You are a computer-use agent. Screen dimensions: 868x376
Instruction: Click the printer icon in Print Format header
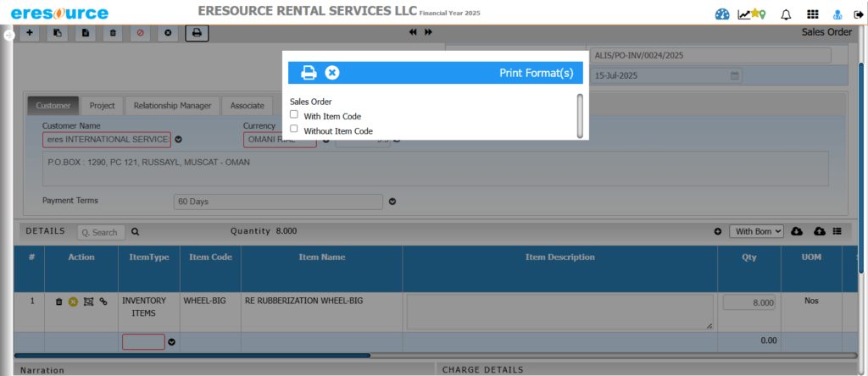point(309,73)
